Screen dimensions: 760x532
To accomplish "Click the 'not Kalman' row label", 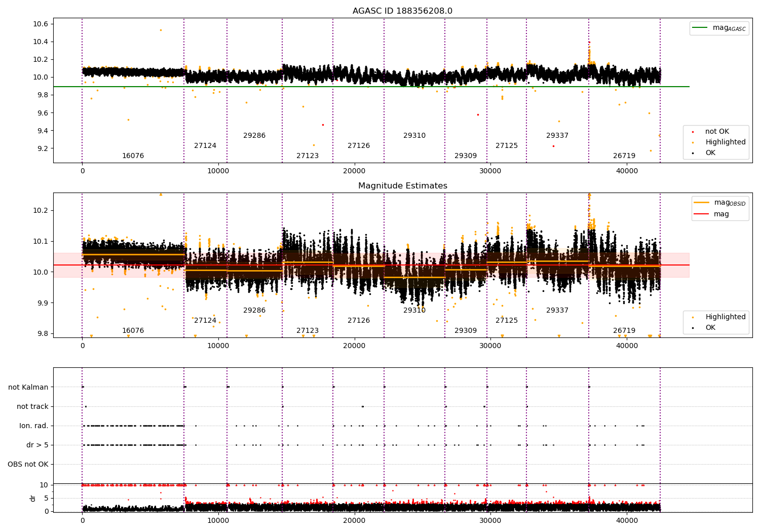I will [x=28, y=388].
